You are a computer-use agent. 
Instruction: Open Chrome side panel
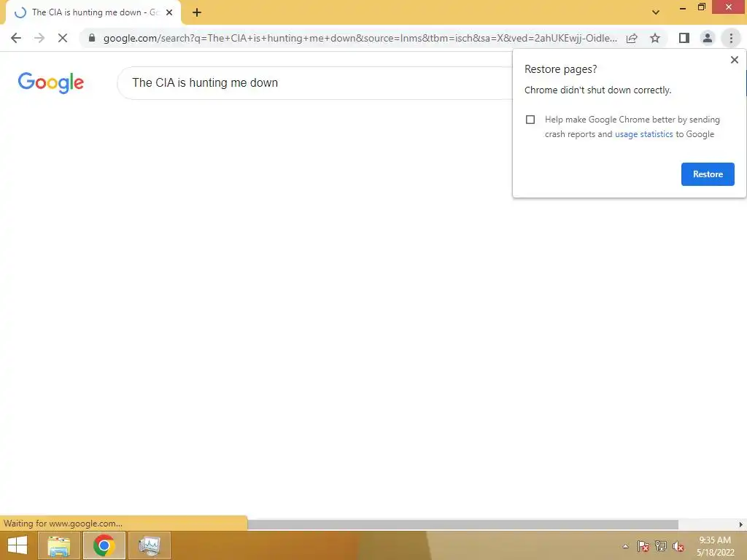point(684,38)
